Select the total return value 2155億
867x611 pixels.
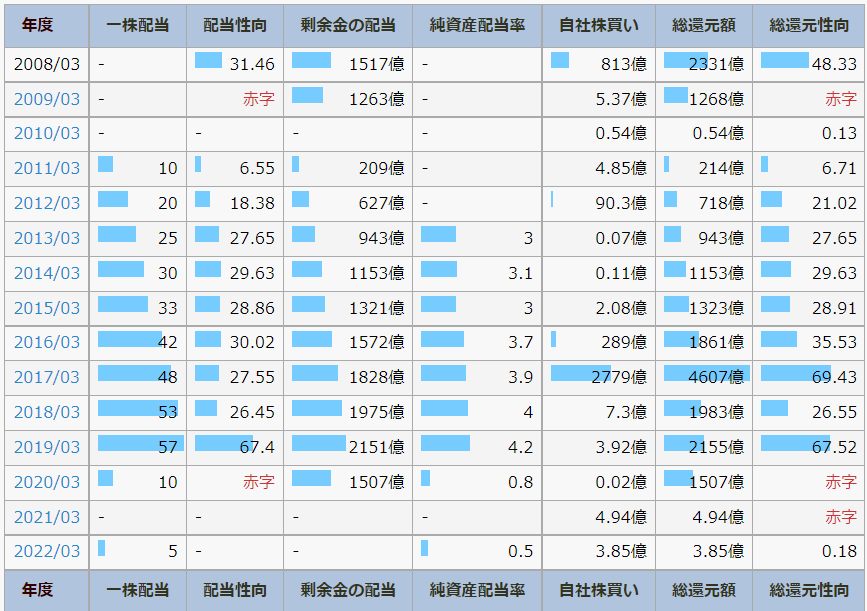[x=716, y=447]
